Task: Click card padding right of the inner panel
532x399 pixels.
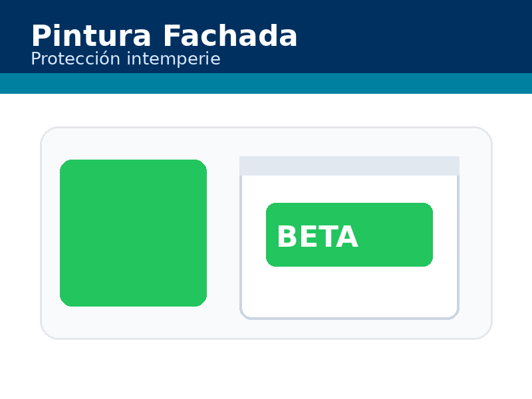Action: click(x=475, y=233)
